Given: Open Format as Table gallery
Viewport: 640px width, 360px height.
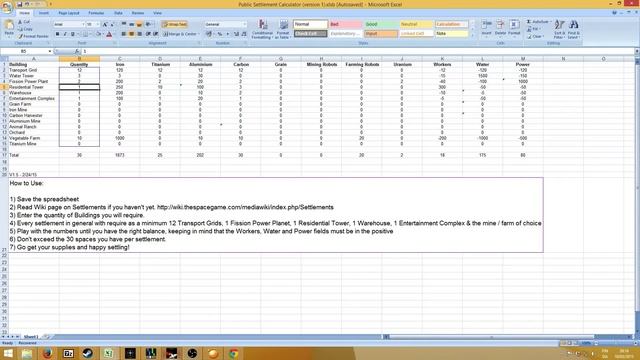Looking at the screenshot, I should point(283,29).
